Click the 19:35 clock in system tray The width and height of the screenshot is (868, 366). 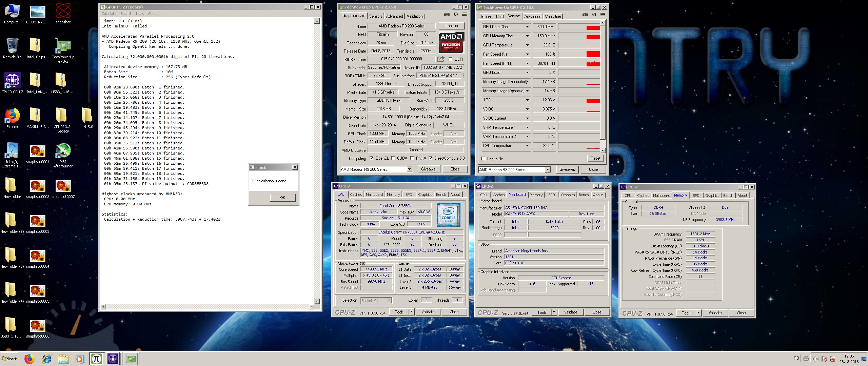click(849, 356)
